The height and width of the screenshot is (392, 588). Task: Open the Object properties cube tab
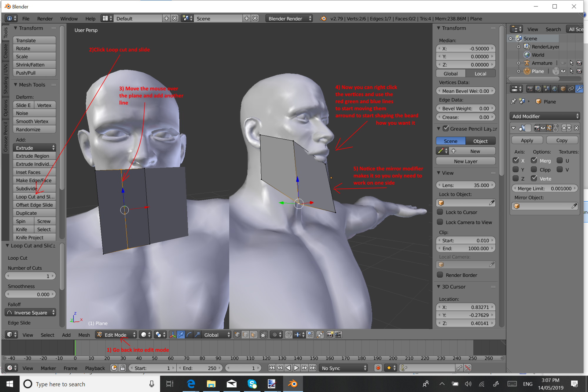click(x=563, y=89)
